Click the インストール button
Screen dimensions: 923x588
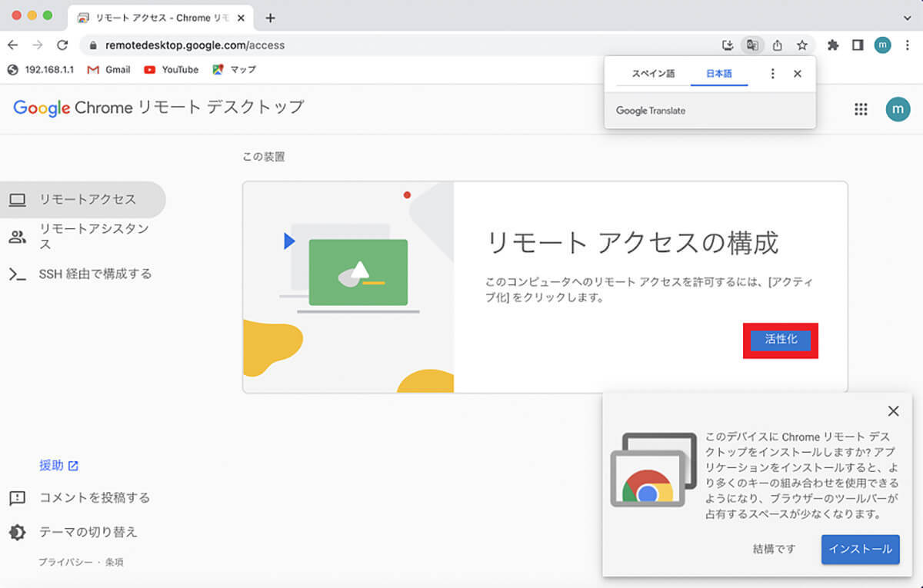[861, 549]
